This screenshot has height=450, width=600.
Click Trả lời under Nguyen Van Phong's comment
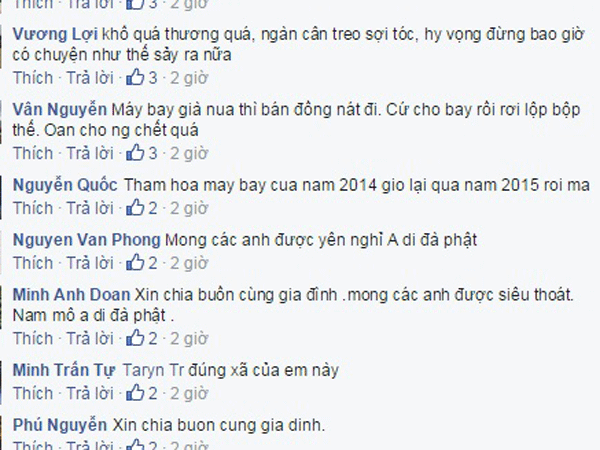tap(90, 262)
